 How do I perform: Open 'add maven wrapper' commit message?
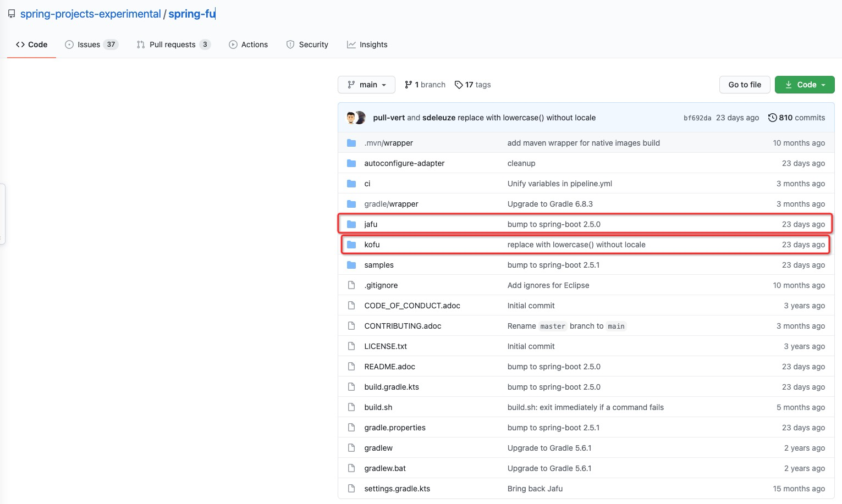584,143
